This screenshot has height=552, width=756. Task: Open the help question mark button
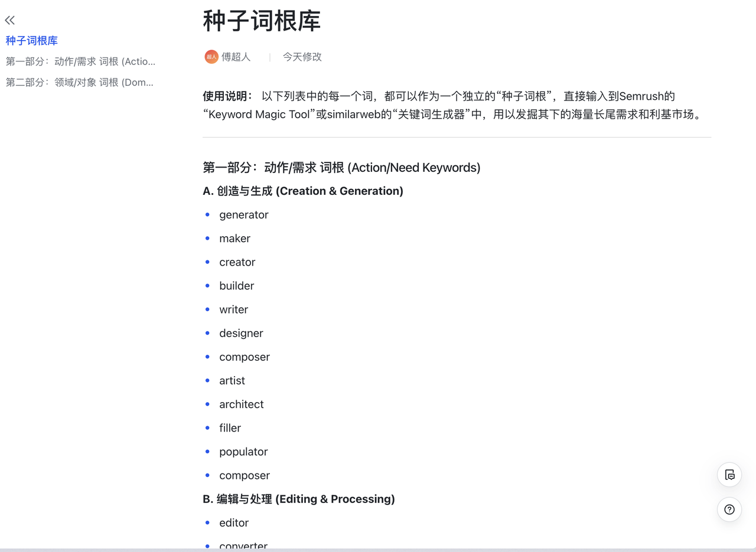point(729,509)
